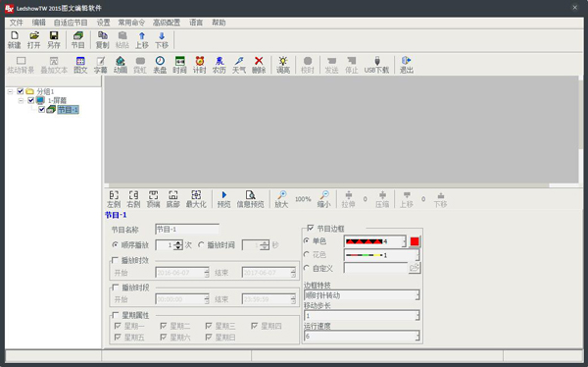The image size is (588, 367).
Task: Open the 边框特技 effect dropdown
Action: (x=417, y=295)
